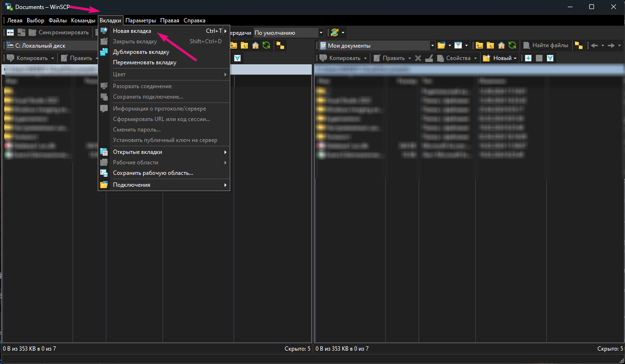
Task: Click the WinSCP app icon in title bar
Action: [x=9, y=7]
